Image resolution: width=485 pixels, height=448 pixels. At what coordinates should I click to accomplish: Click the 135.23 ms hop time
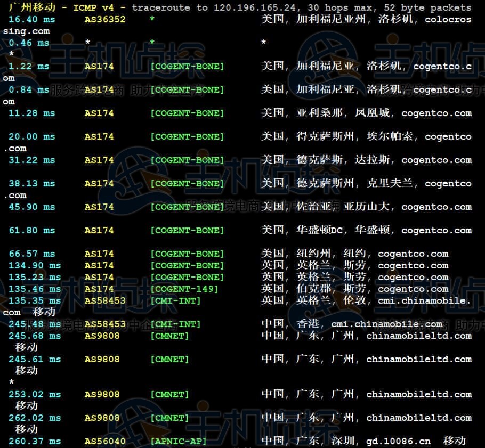coord(35,278)
